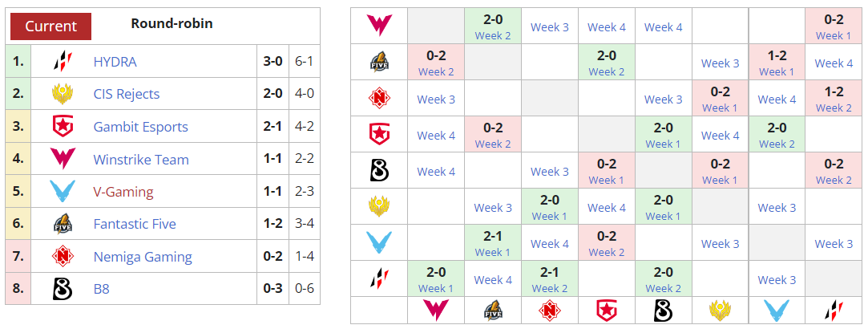Click Gambit logo in crosstable left column
The image size is (868, 329).
tap(379, 134)
